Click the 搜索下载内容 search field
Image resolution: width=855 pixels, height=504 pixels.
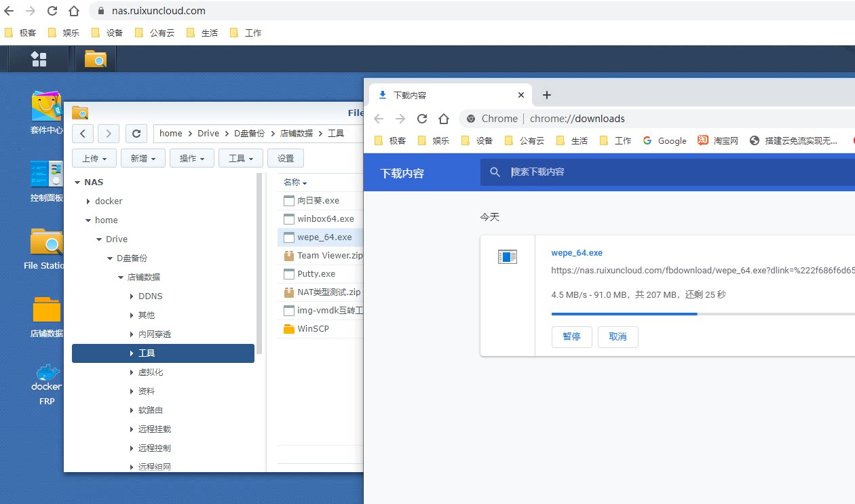[x=679, y=172]
